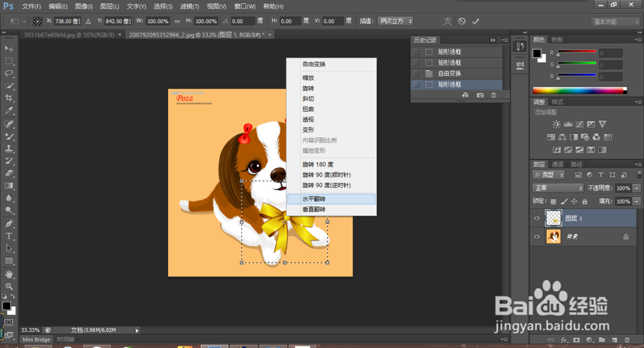Select the Hand tool
The height and width of the screenshot is (348, 644).
8,274
